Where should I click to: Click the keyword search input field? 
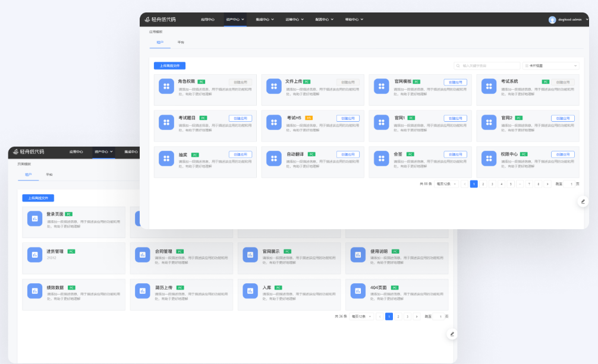coord(487,65)
